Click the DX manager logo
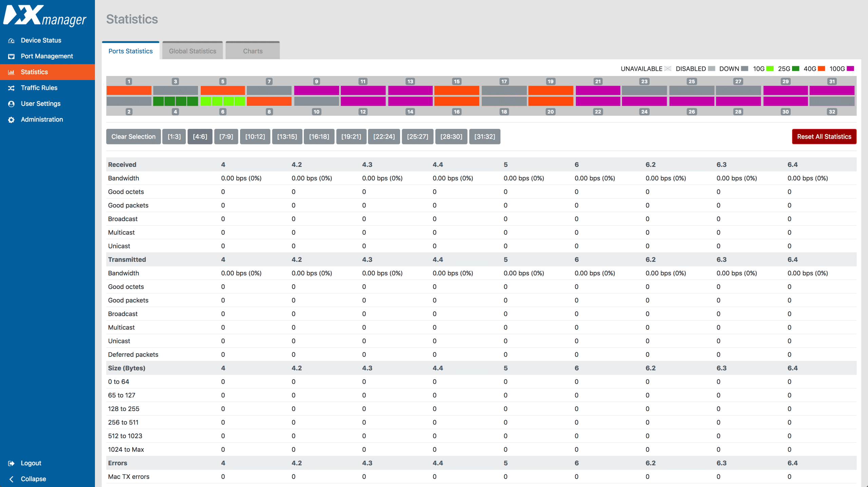The image size is (868, 487). (45, 16)
